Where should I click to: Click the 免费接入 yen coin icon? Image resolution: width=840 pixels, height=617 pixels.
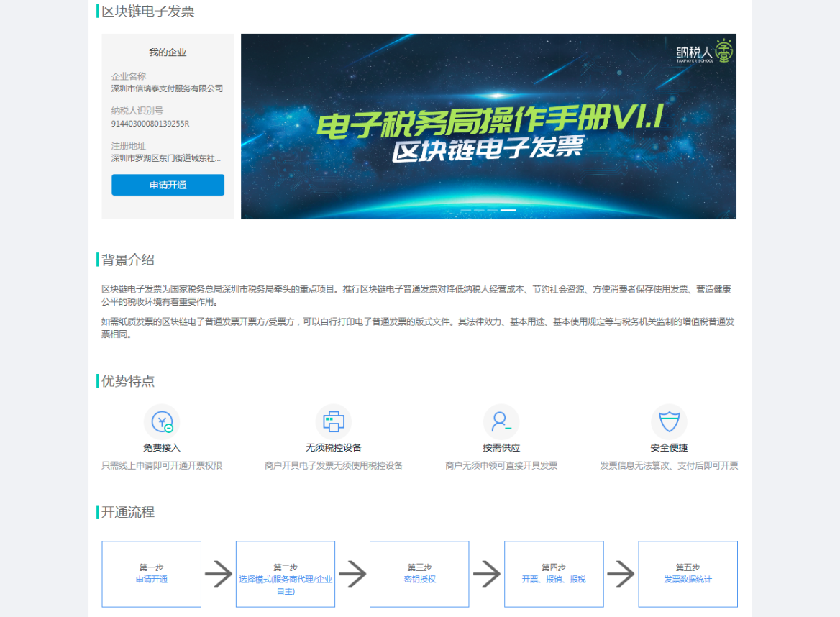162,422
